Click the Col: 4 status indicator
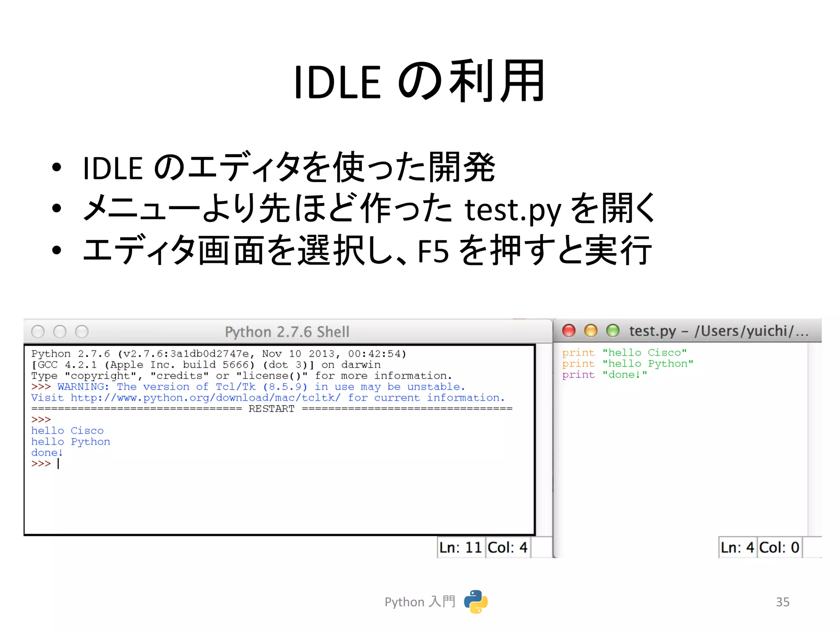Screen dimensions: 840x630 click(x=508, y=548)
